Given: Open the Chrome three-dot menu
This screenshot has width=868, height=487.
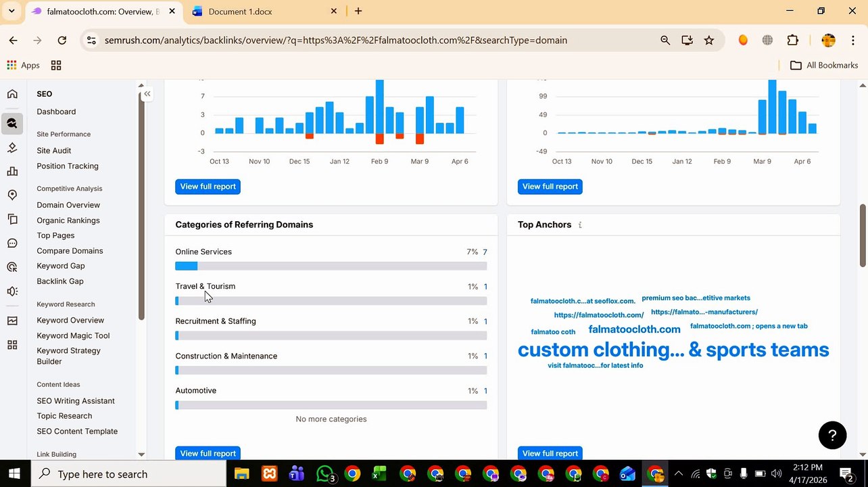Looking at the screenshot, I should point(853,41).
